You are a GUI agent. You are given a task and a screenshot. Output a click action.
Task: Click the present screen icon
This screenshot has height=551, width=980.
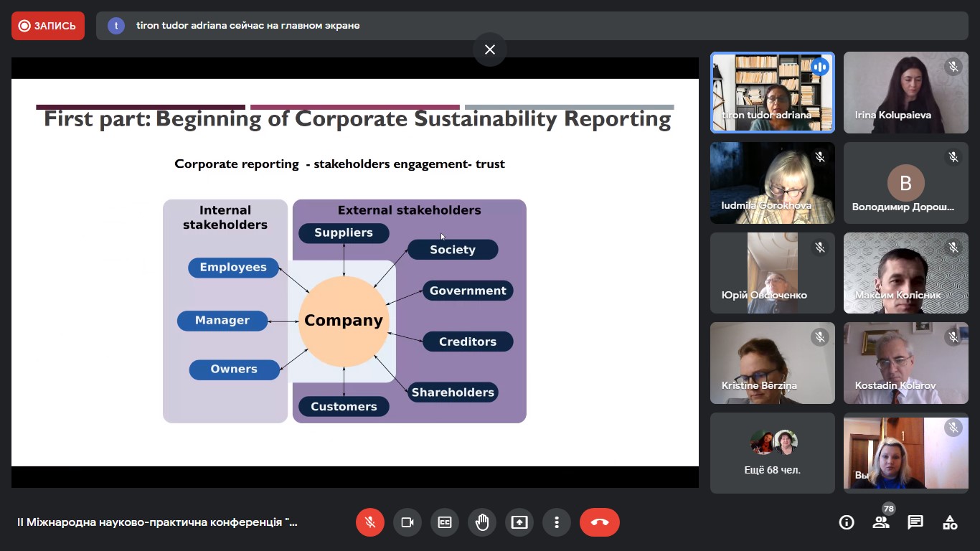tap(519, 522)
